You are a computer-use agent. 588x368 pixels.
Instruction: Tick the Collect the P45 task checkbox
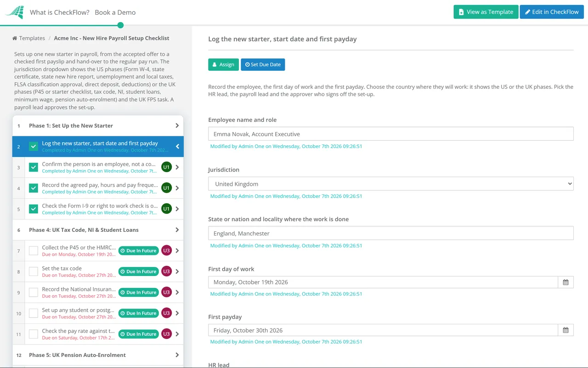[x=34, y=251]
